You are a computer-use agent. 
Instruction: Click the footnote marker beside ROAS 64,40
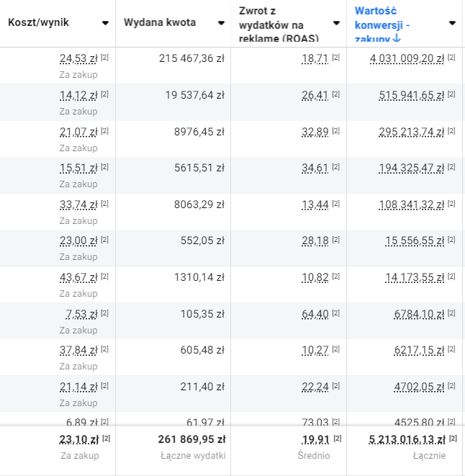(335, 313)
